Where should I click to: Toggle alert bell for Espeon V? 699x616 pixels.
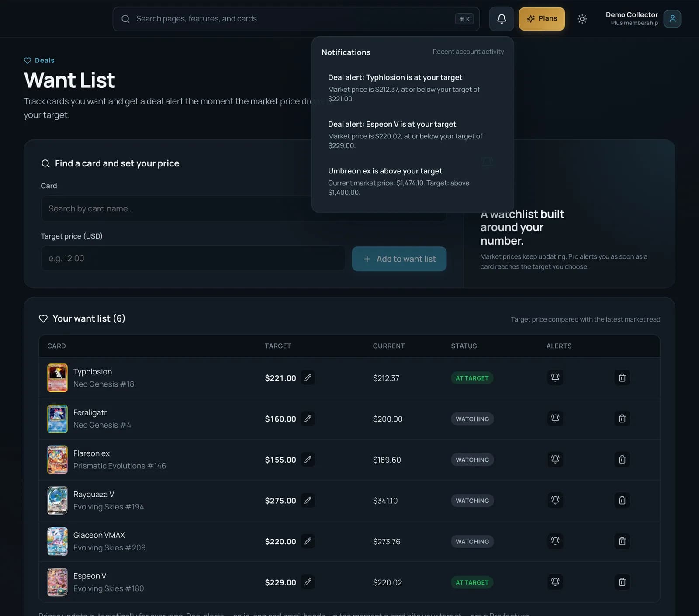pos(555,582)
